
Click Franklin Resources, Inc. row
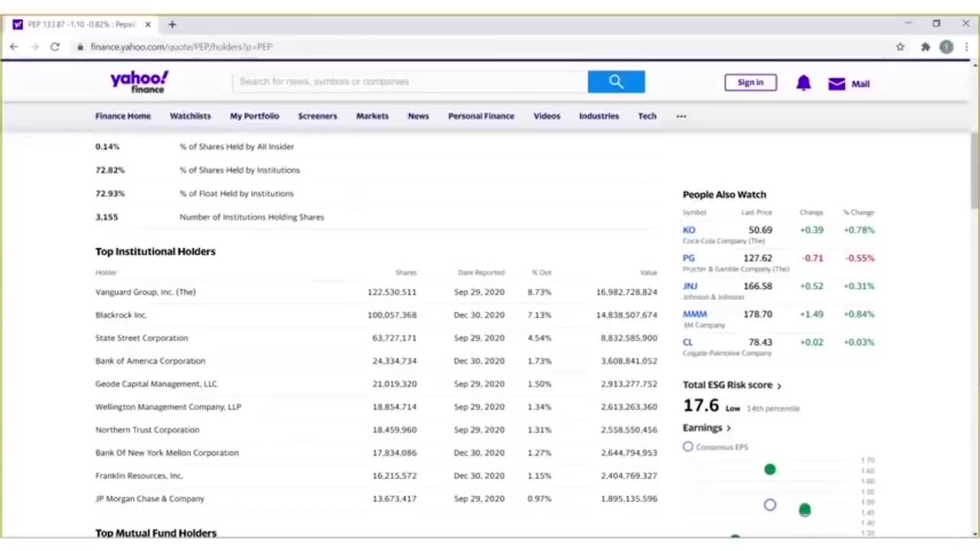click(x=376, y=475)
